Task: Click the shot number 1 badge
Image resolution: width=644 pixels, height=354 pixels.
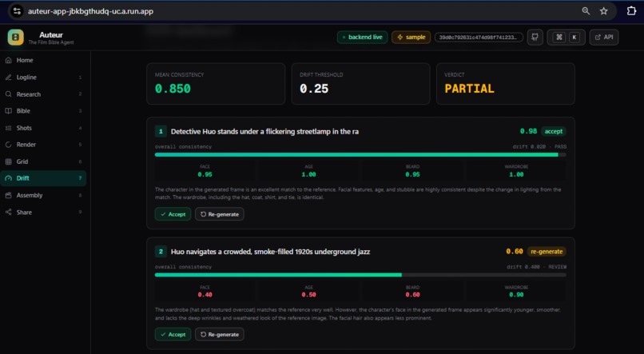Action: click(161, 131)
